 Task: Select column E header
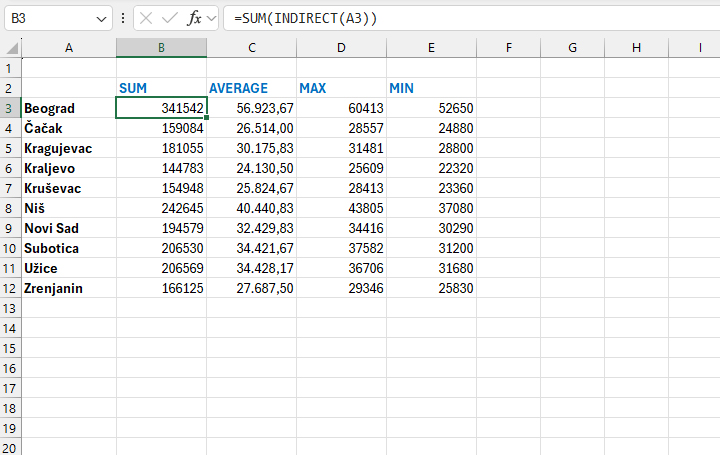(431, 48)
